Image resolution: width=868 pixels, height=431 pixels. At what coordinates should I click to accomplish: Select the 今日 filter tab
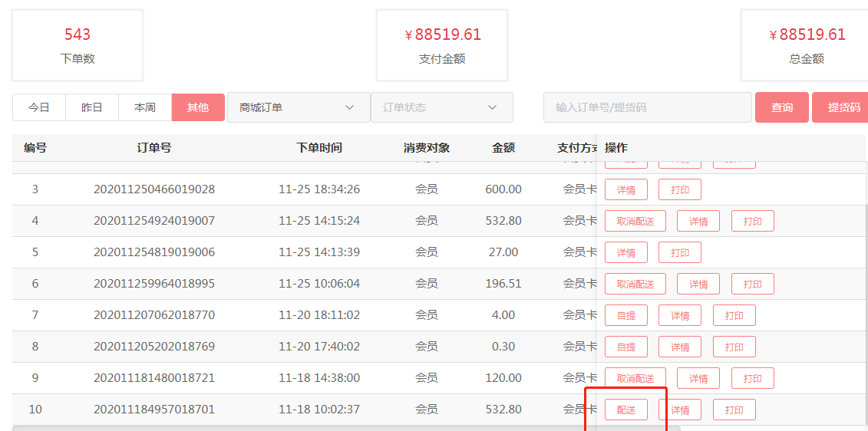click(x=38, y=107)
